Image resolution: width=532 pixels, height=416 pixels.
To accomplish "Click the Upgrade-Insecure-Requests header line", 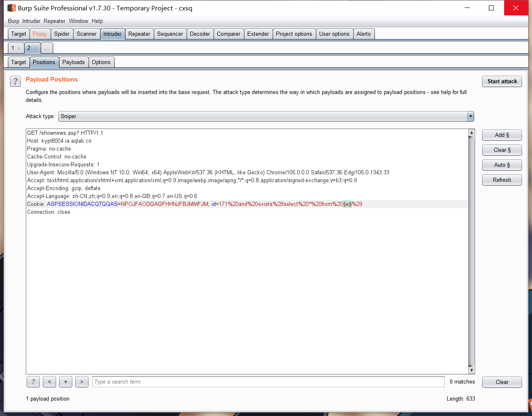I will tap(63, 165).
